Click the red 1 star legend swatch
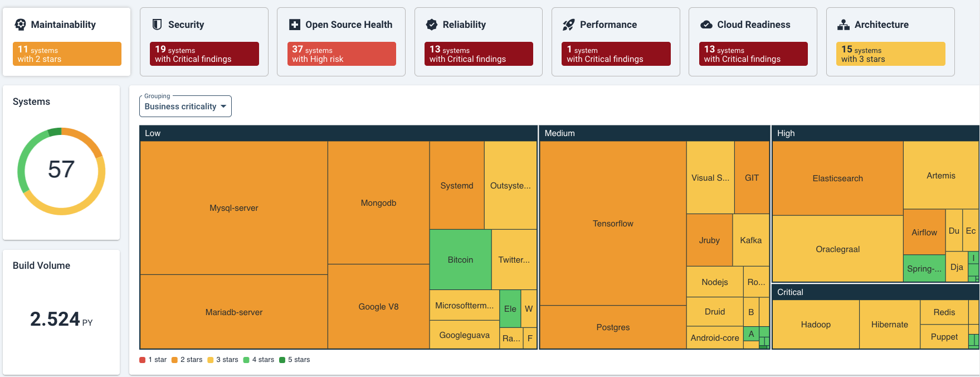This screenshot has height=377, width=980. point(143,360)
